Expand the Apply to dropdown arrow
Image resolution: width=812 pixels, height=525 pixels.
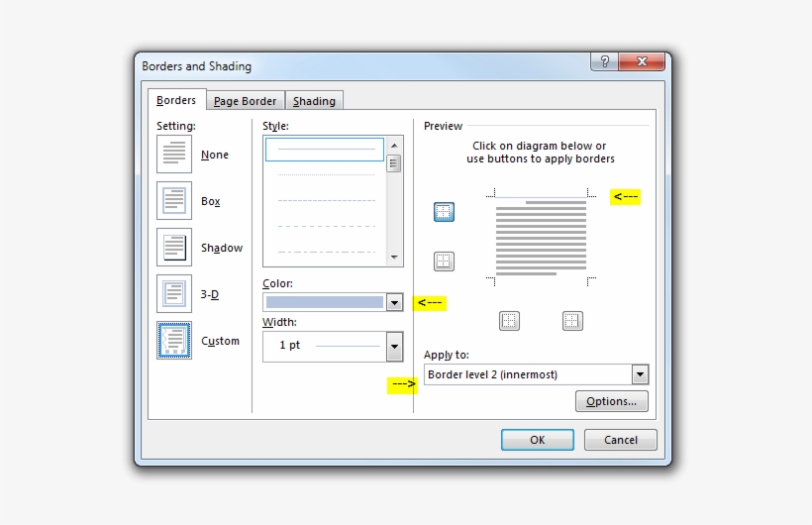pos(640,374)
